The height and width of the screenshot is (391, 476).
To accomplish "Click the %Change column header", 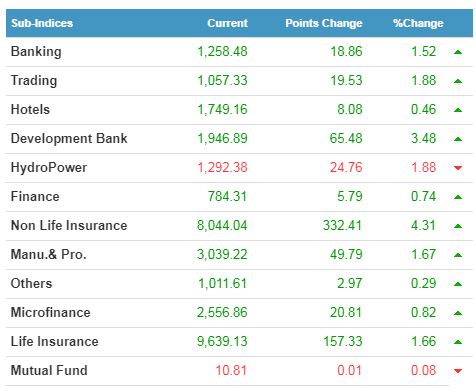I will coord(418,23).
